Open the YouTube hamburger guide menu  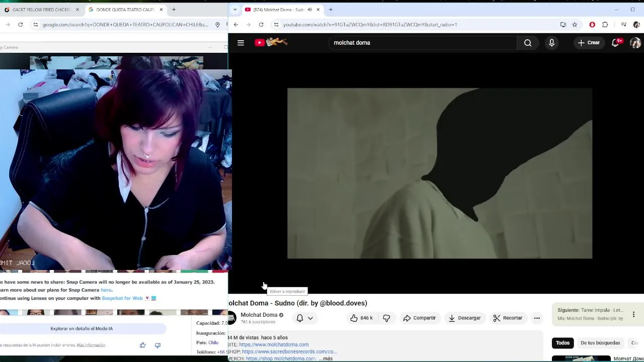pyautogui.click(x=240, y=43)
